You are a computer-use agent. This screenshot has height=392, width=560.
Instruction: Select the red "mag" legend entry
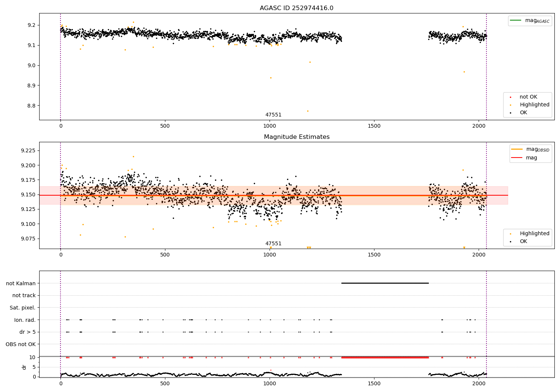tap(525, 158)
